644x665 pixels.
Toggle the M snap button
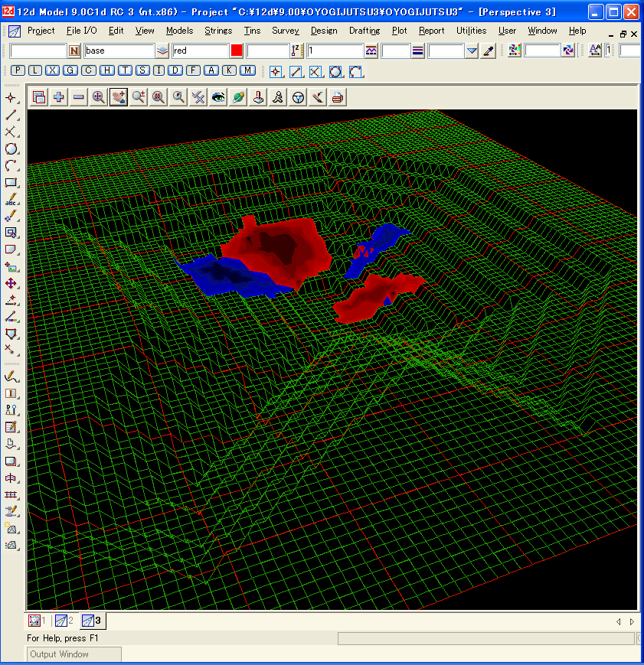pyautogui.click(x=247, y=70)
